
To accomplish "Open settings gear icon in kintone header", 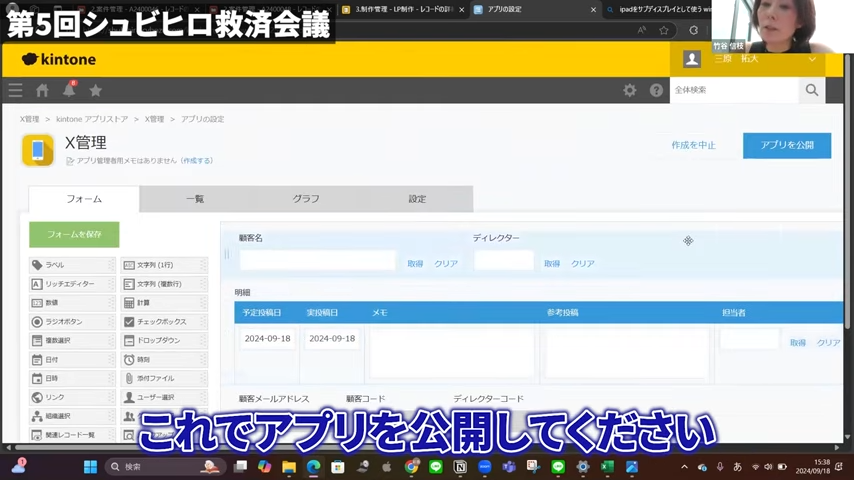I will [630, 90].
